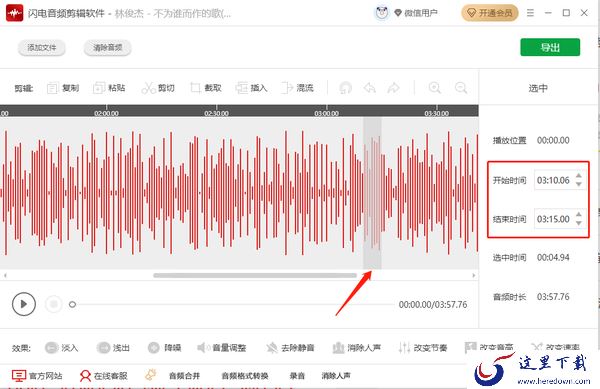Open Remove Vocals (消除人声) in bottom bar
Viewport: 600px width, 389px height.
336,376
